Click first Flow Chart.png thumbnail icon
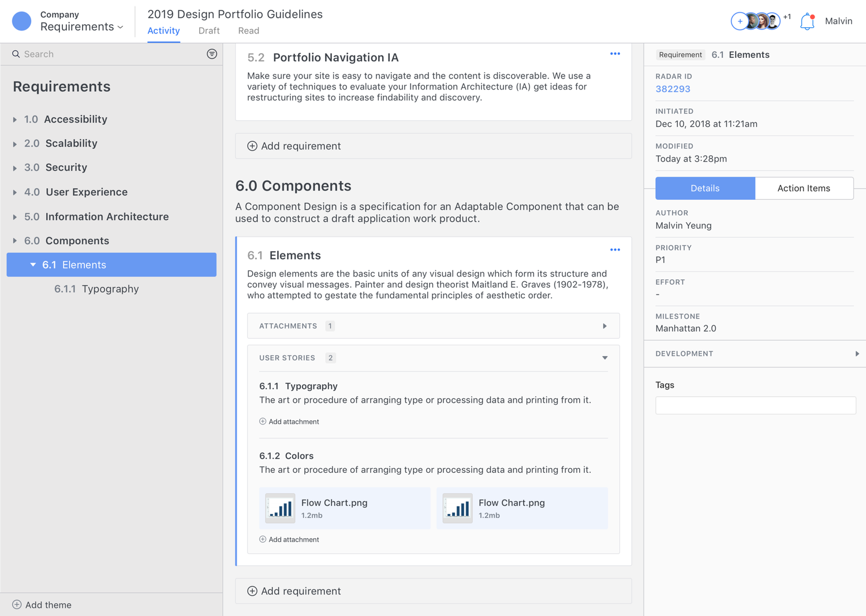 pyautogui.click(x=280, y=508)
